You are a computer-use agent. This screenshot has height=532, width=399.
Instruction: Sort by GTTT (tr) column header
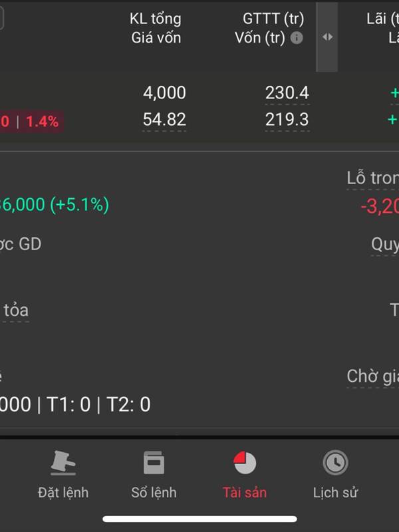click(273, 19)
